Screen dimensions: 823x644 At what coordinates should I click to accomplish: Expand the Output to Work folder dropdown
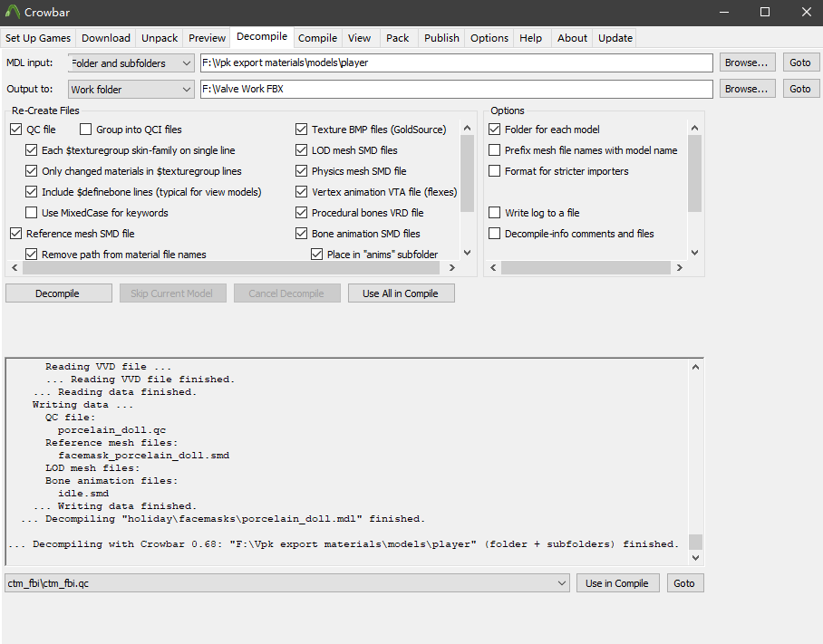131,90
